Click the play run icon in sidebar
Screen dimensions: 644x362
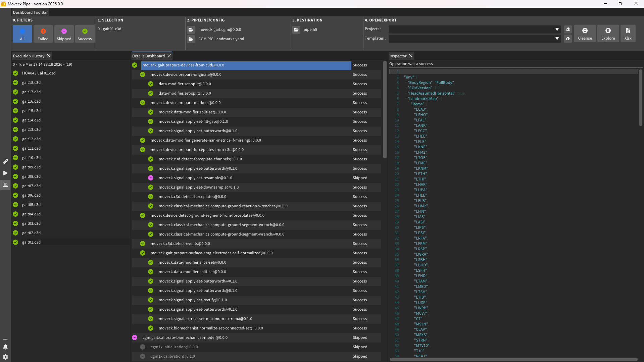5,173
